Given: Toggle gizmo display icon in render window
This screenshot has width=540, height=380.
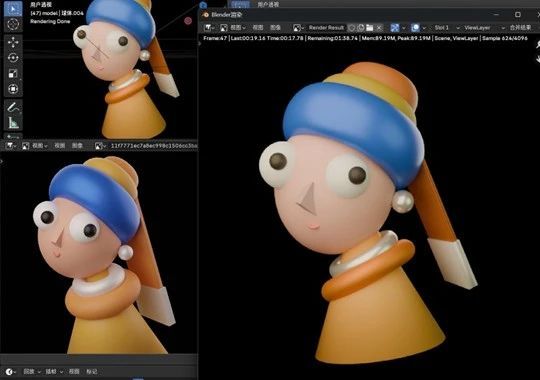Looking at the screenshot, I should tap(395, 28).
